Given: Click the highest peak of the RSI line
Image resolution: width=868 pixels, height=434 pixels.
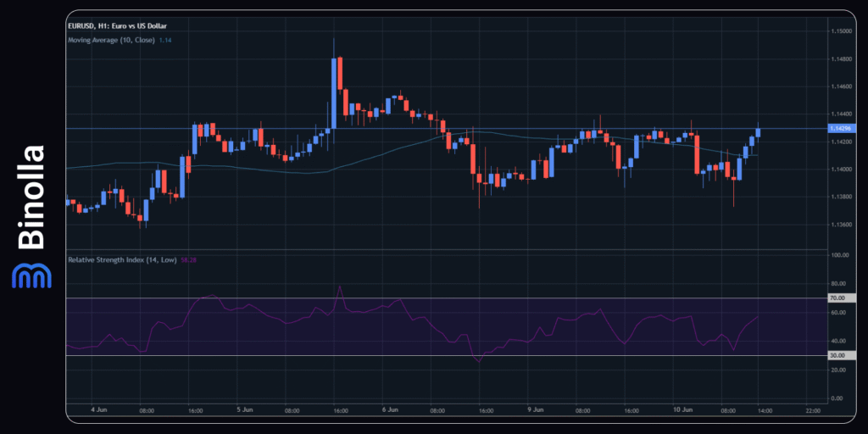Looking at the screenshot, I should coord(340,287).
